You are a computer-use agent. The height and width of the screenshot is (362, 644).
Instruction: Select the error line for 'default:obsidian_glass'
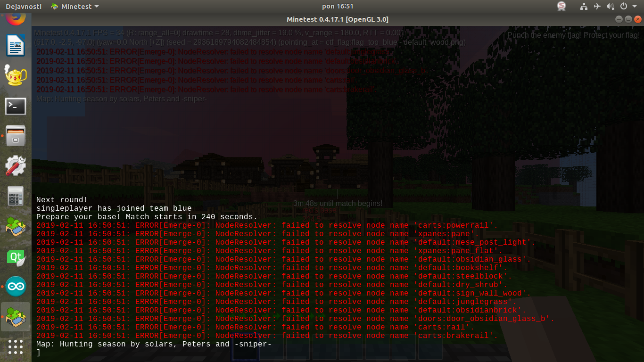284,259
